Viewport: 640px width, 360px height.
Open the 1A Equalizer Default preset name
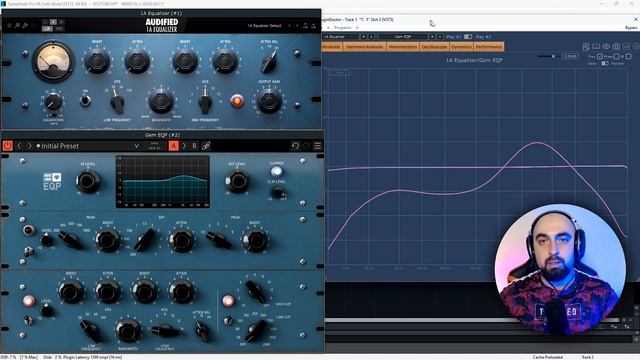click(264, 25)
